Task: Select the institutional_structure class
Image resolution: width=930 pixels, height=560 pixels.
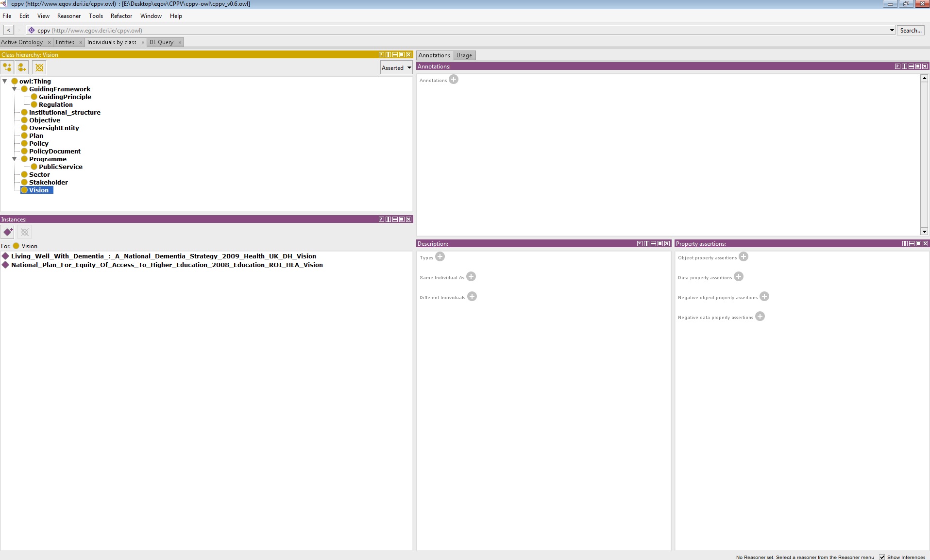Action: pos(65,112)
